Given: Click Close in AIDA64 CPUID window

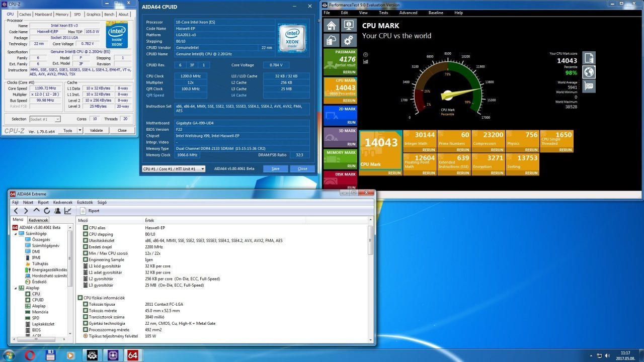Looking at the screenshot, I should tap(302, 169).
